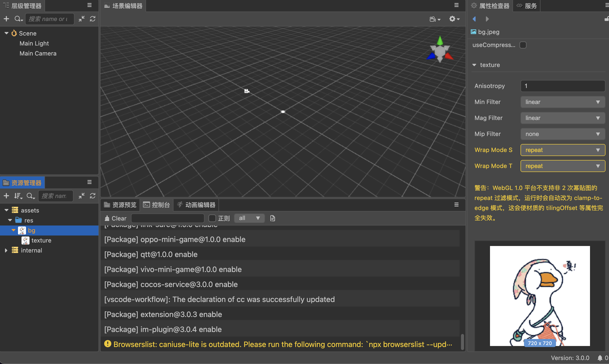Toggle the useCompress checkbox
Screen dimensions: 609x364
click(x=523, y=45)
